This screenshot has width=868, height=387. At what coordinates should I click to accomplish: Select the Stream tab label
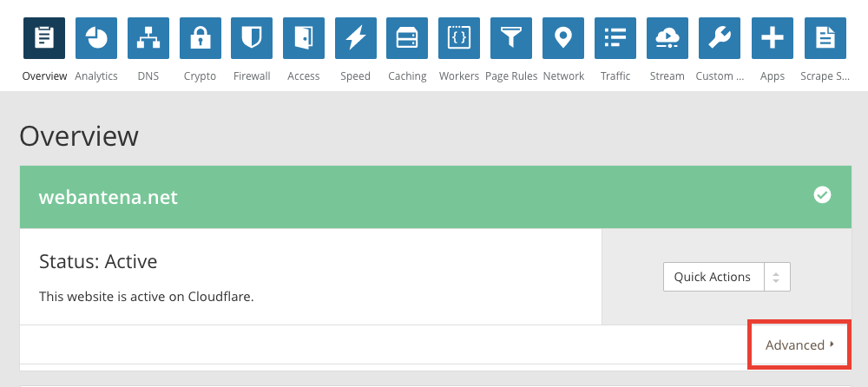[667, 76]
